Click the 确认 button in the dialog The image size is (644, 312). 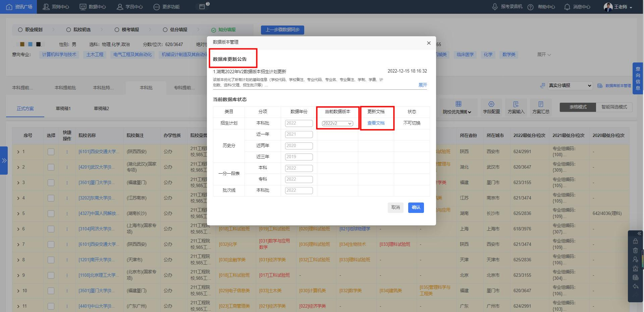[416, 208]
